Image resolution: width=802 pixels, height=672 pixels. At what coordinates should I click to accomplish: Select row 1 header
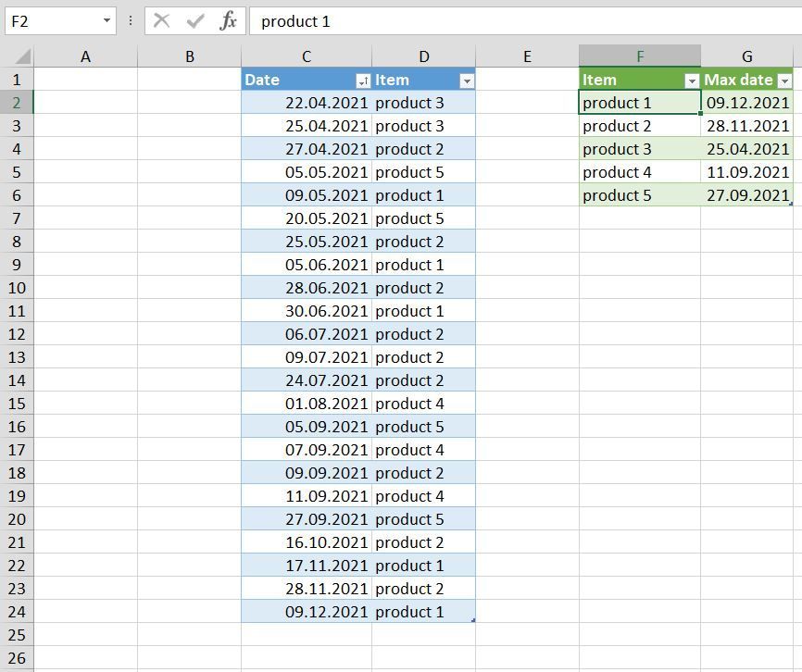(17, 80)
